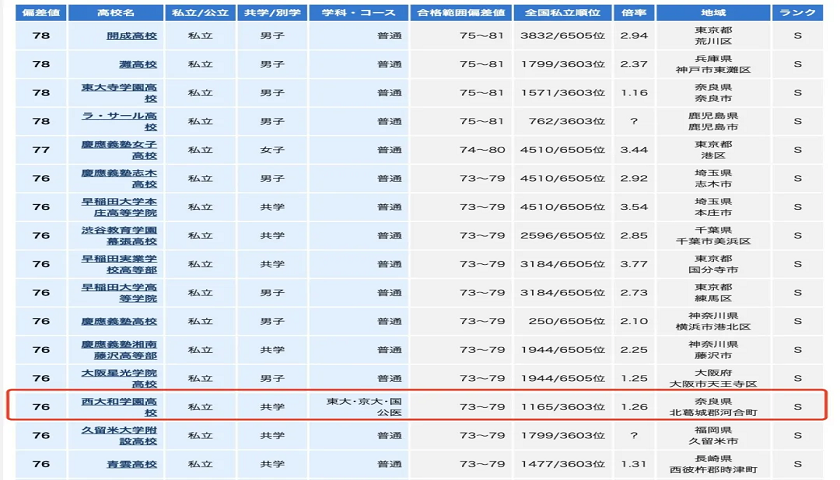Screen dimensions: 840x480
Task: Open 大阪星光学院高校 school page
Action: 118,379
